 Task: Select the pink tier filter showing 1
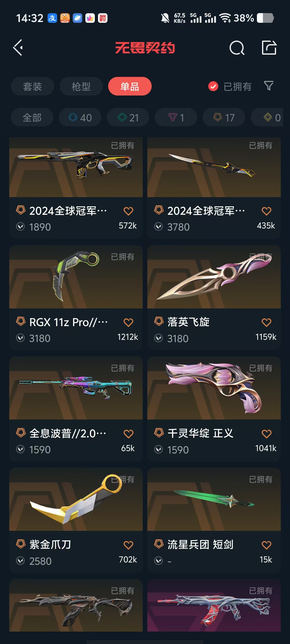click(176, 117)
